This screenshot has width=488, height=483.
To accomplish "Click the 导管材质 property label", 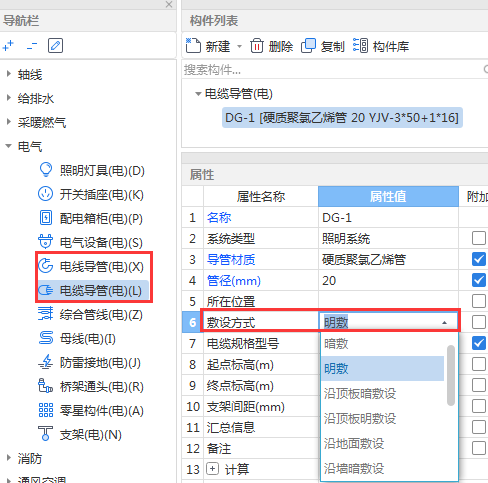I will [231, 259].
